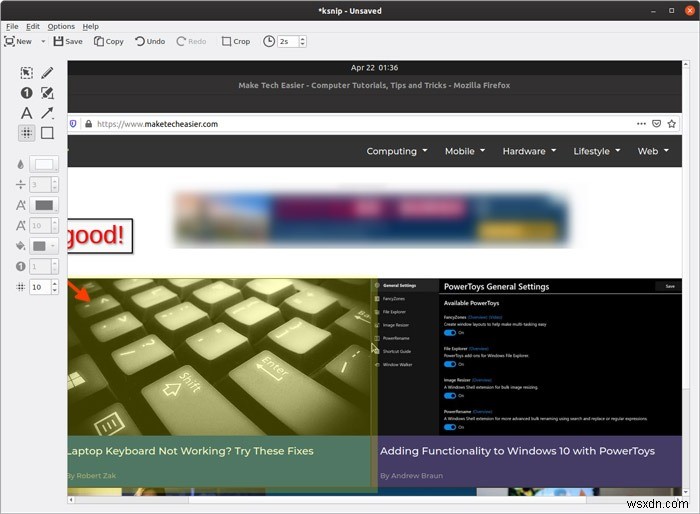Expand the Lifestyle nav dropdown
The height and width of the screenshot is (514, 700).
597,151
